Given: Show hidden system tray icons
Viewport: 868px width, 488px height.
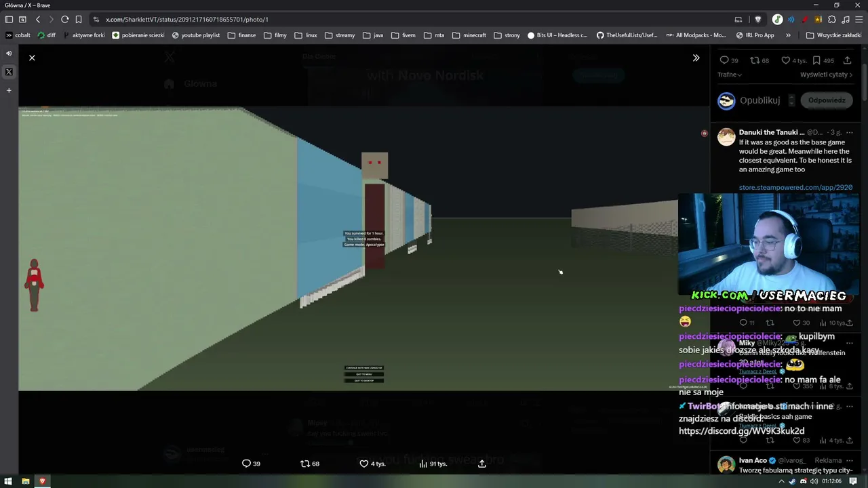Looking at the screenshot, I should (x=781, y=481).
